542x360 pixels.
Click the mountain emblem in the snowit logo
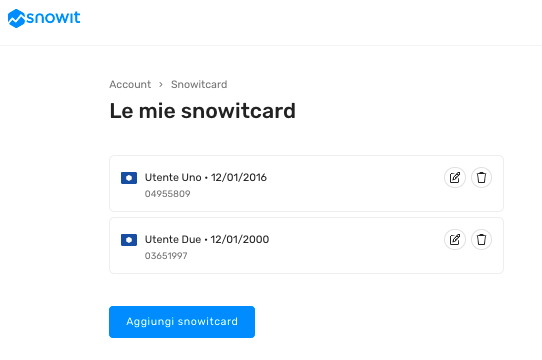[16, 18]
